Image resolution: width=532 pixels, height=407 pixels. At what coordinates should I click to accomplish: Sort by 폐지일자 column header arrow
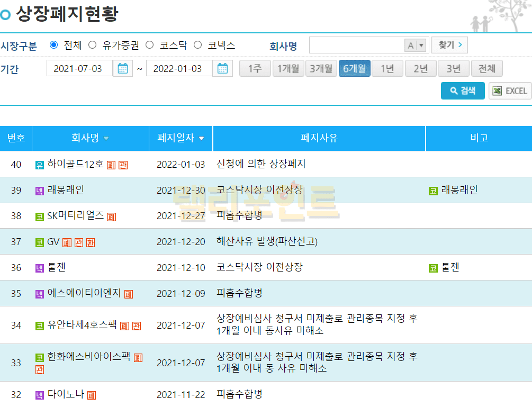202,139
